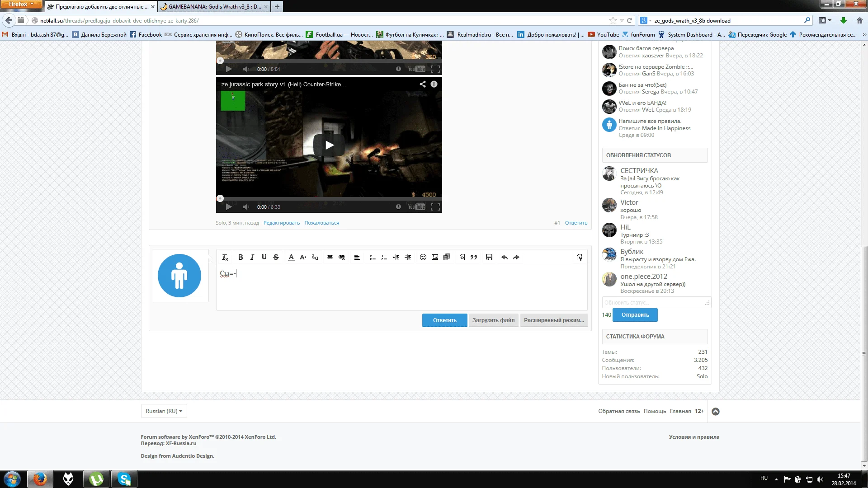Click the scroll-to-top arrow in the footer

[x=716, y=412]
